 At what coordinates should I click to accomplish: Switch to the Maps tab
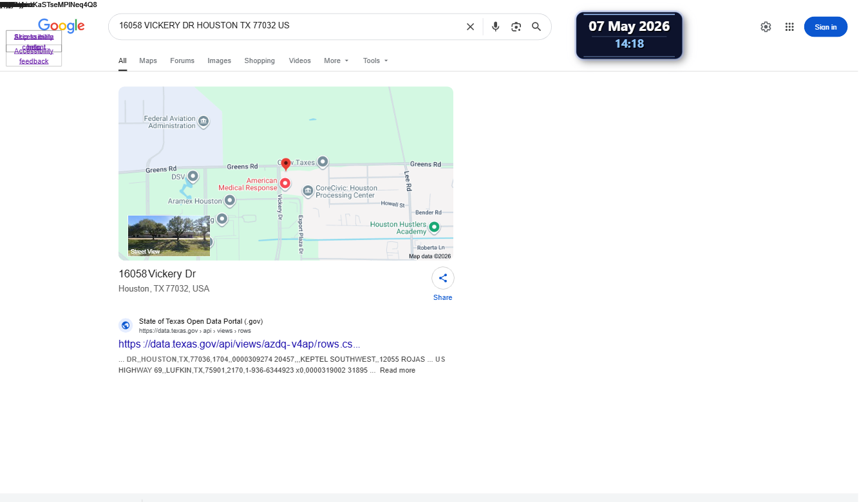click(x=148, y=60)
